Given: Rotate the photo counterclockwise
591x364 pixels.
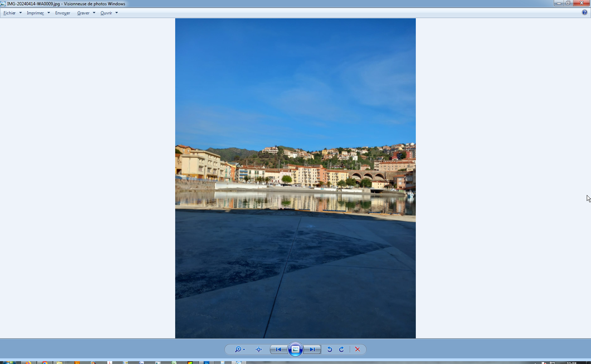Looking at the screenshot, I should point(330,349).
